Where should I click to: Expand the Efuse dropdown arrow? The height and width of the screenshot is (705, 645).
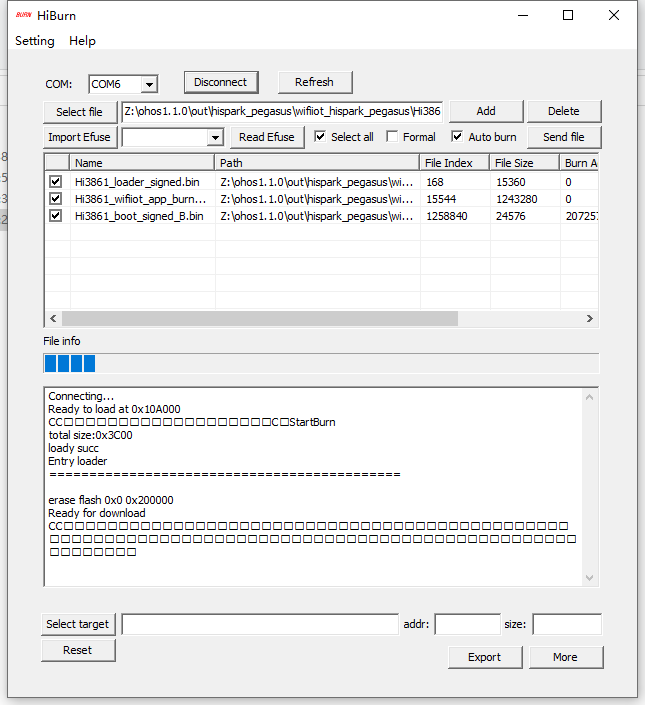tap(216, 138)
